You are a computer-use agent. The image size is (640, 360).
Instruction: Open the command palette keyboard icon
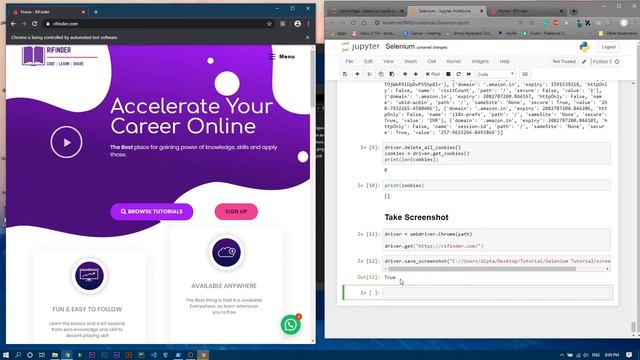coord(525,74)
